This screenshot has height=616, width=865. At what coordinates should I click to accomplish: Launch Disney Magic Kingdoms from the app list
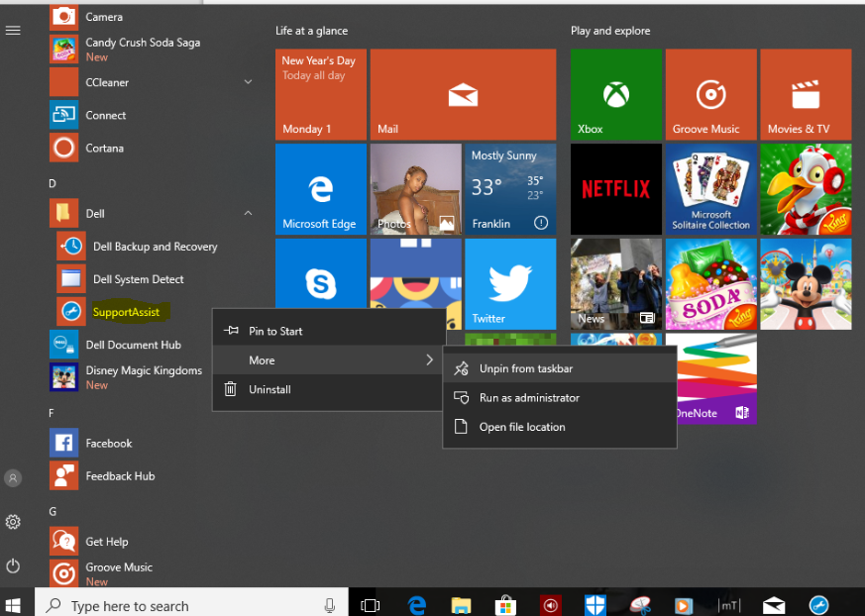click(x=124, y=377)
